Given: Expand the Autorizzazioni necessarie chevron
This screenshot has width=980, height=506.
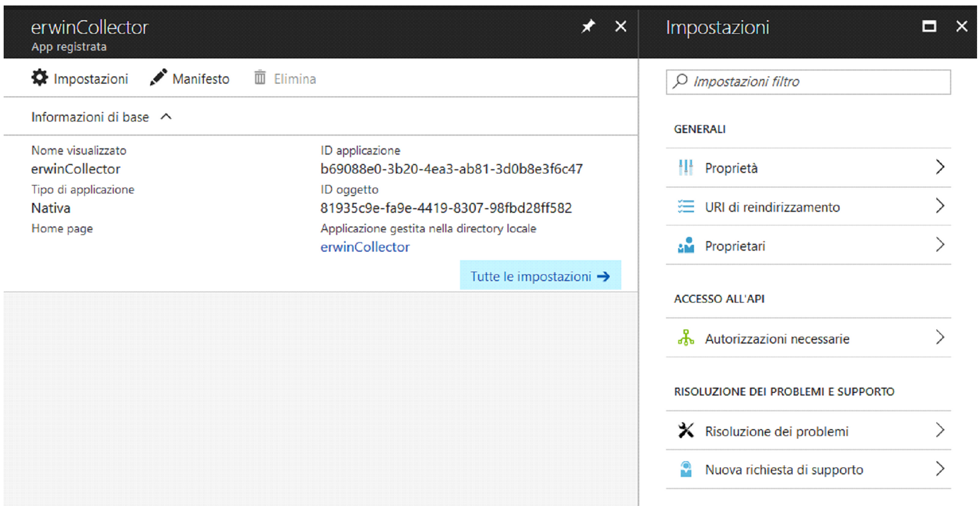Looking at the screenshot, I should (x=940, y=338).
